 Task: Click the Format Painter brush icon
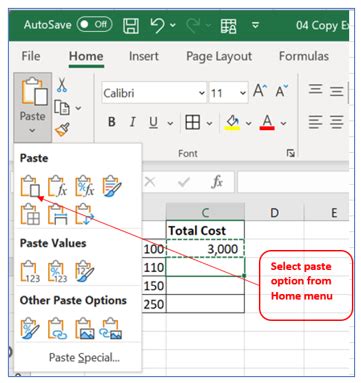tap(62, 129)
